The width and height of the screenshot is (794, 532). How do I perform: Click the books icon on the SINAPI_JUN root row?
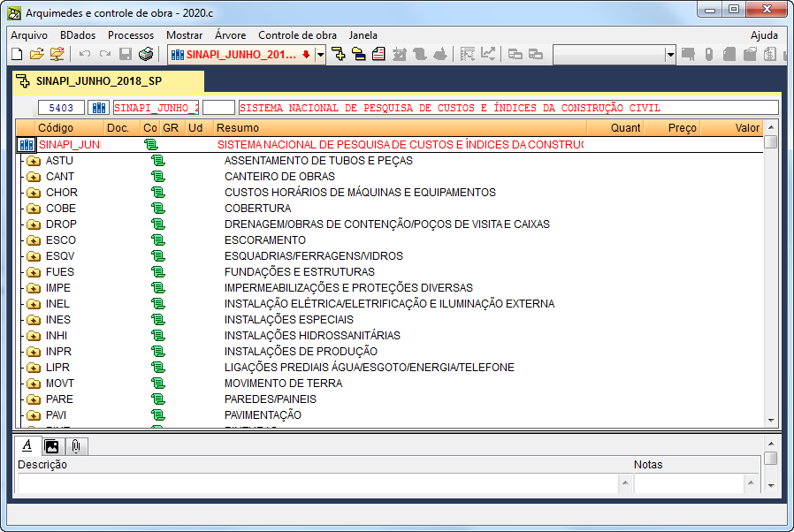pyautogui.click(x=26, y=145)
